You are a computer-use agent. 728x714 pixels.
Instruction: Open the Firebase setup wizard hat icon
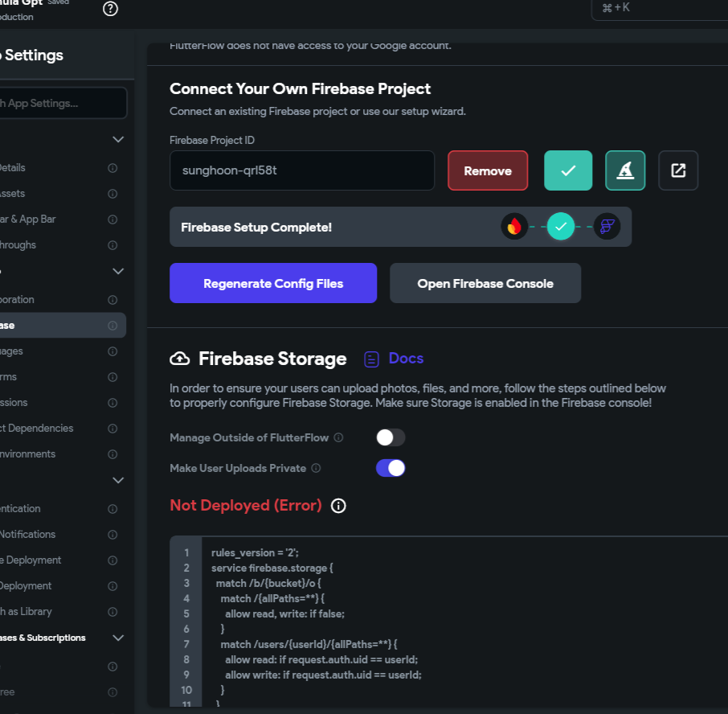coord(625,170)
